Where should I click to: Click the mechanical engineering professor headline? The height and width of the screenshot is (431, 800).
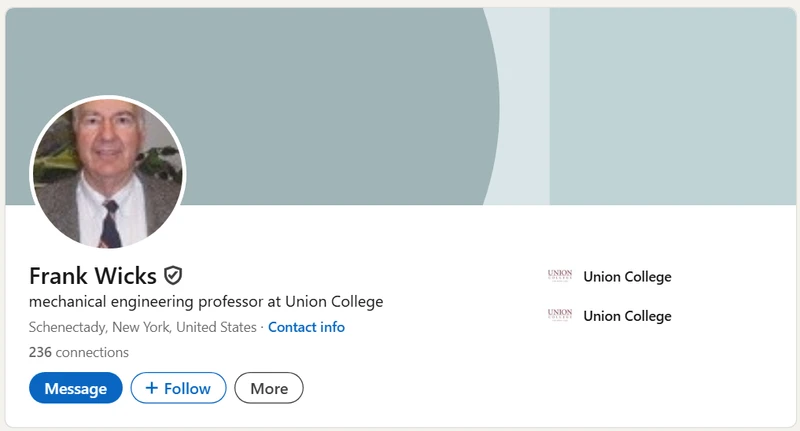coord(206,301)
